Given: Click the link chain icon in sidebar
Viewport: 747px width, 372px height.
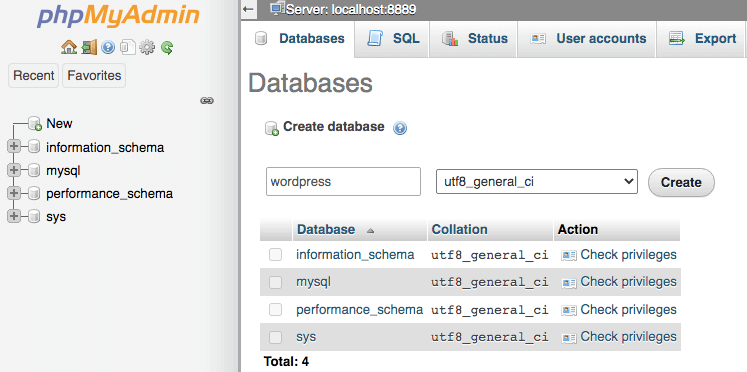Looking at the screenshot, I should point(207,101).
